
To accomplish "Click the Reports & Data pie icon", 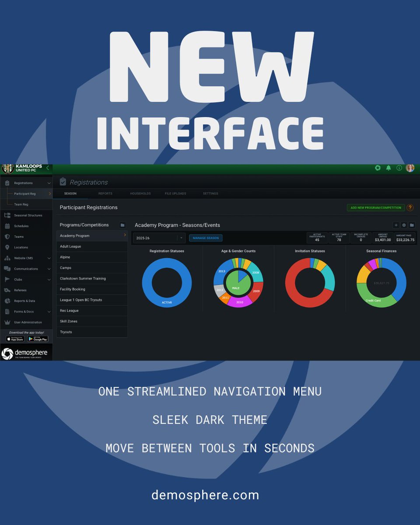I will pyautogui.click(x=7, y=301).
